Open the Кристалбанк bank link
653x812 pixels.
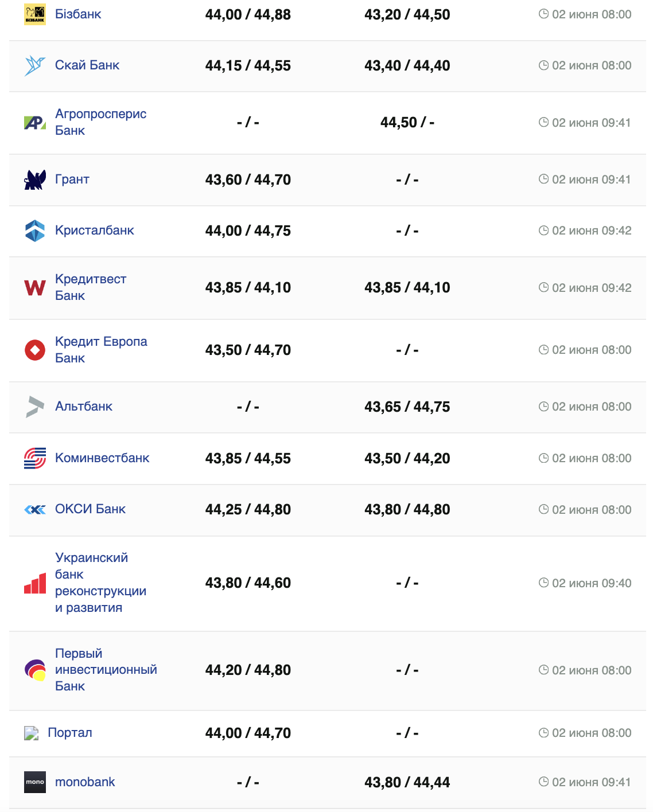pos(95,231)
